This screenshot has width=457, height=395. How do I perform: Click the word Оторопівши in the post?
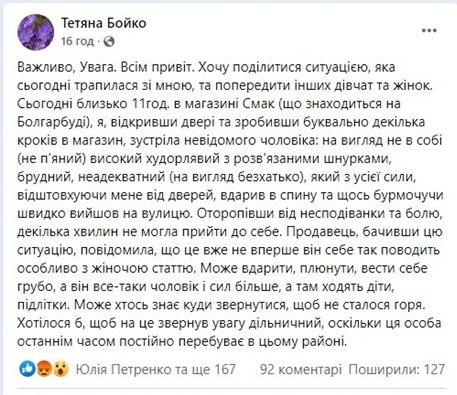pyautogui.click(x=233, y=214)
